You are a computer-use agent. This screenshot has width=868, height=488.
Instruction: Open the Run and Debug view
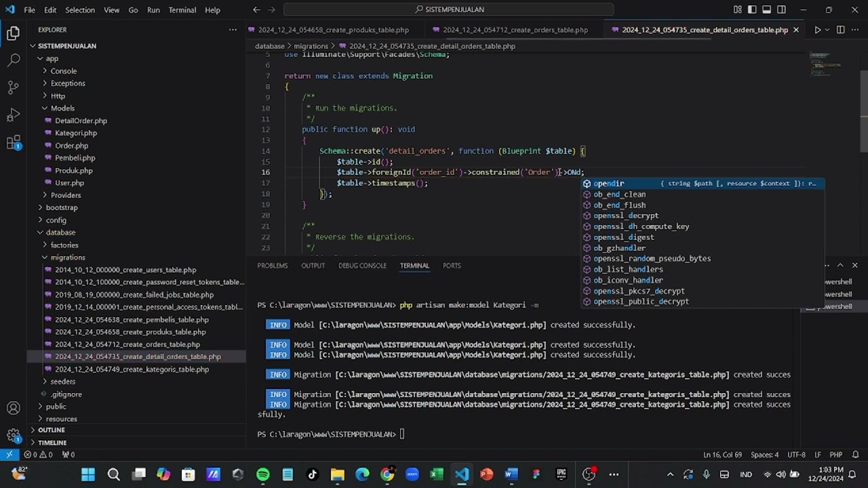tap(13, 115)
